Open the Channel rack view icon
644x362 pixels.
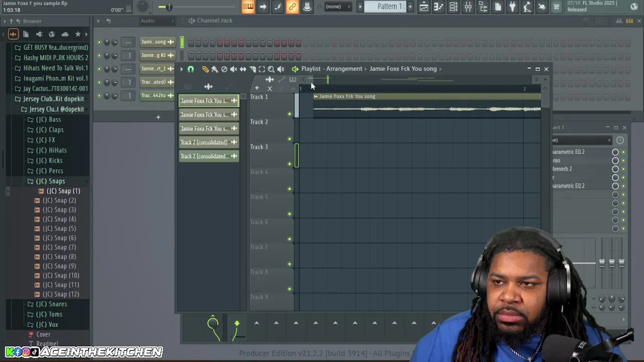[x=453, y=7]
